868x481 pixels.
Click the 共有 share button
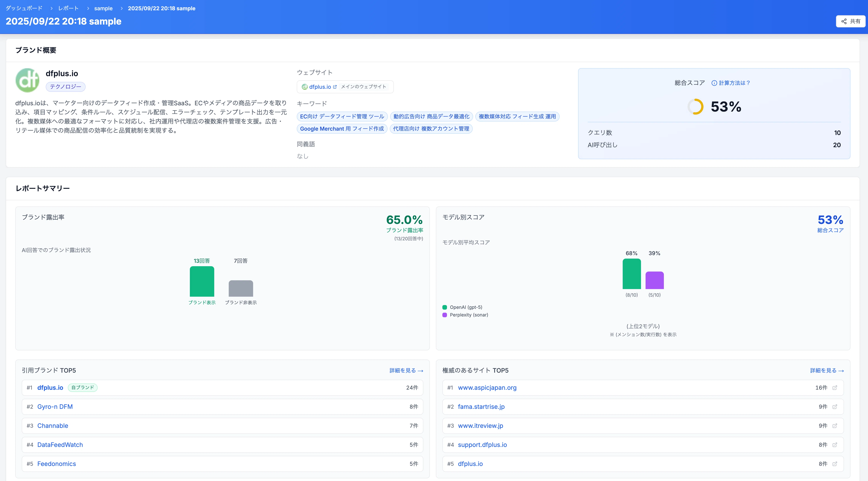tap(850, 21)
